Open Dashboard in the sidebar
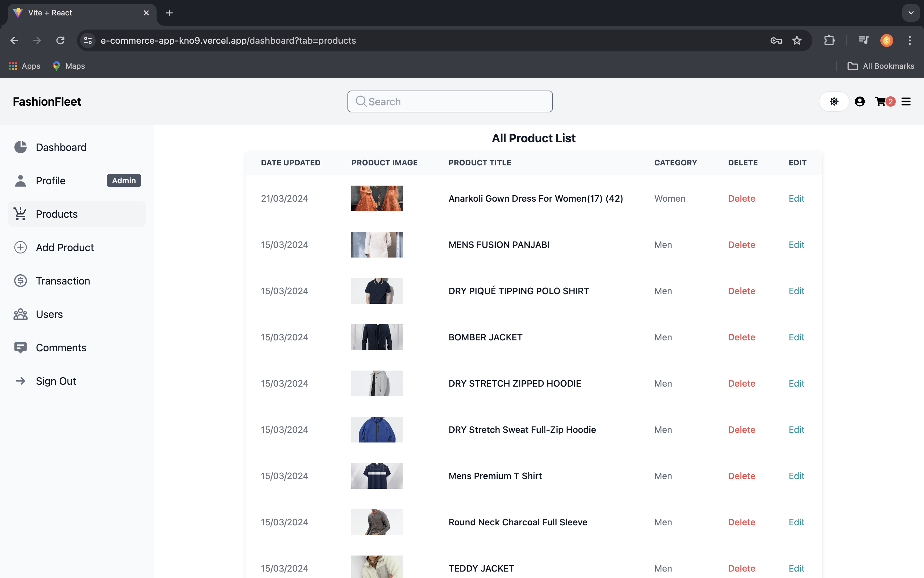The width and height of the screenshot is (924, 578). 77,147
